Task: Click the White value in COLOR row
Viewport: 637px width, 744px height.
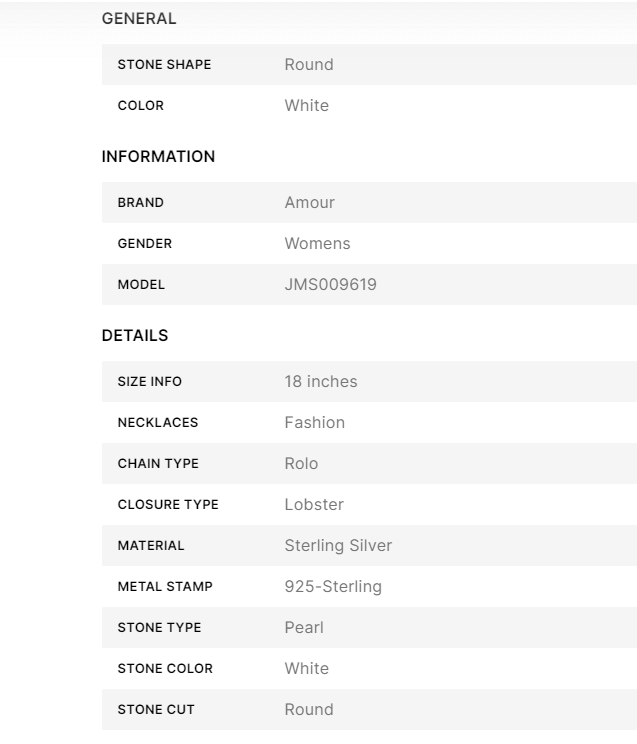Action: (306, 106)
